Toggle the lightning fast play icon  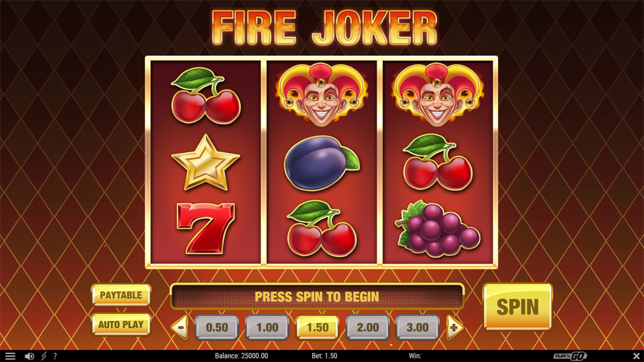point(43,356)
